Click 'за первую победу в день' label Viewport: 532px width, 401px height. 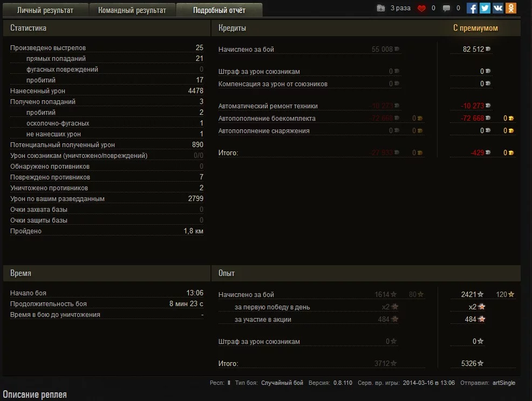point(272,307)
